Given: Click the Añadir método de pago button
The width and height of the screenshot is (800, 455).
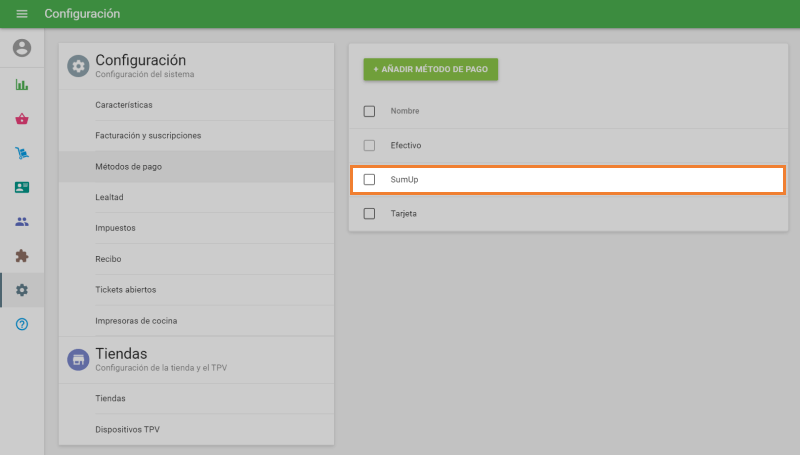Looking at the screenshot, I should (x=430, y=70).
